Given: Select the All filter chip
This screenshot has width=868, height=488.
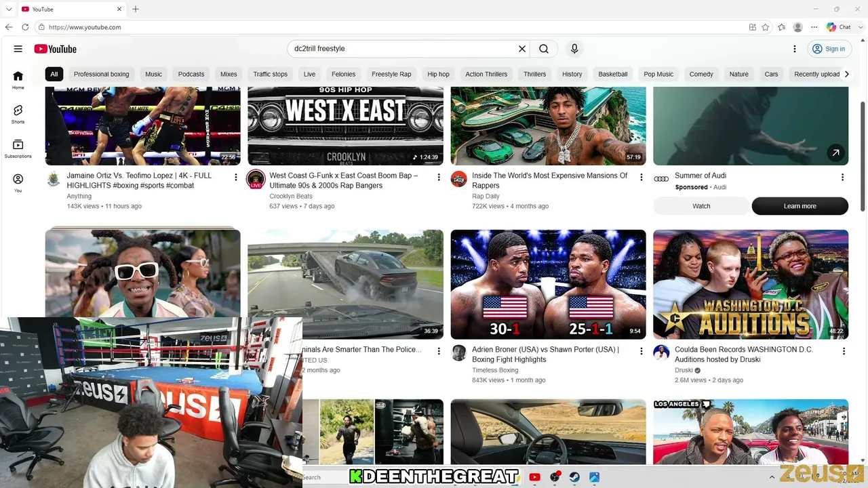Looking at the screenshot, I should tap(54, 74).
